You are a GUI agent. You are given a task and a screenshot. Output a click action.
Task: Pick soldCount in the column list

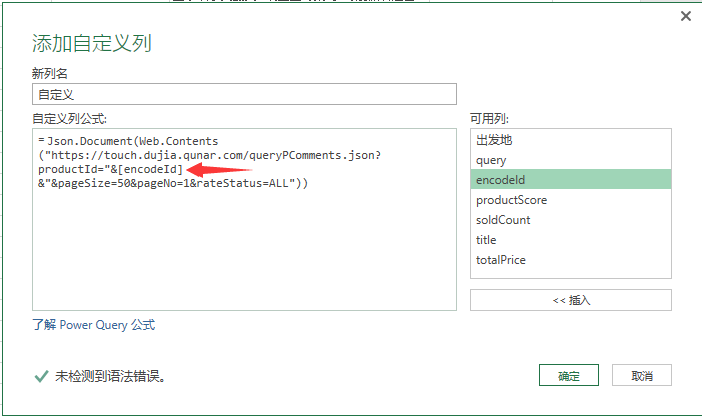tap(503, 220)
